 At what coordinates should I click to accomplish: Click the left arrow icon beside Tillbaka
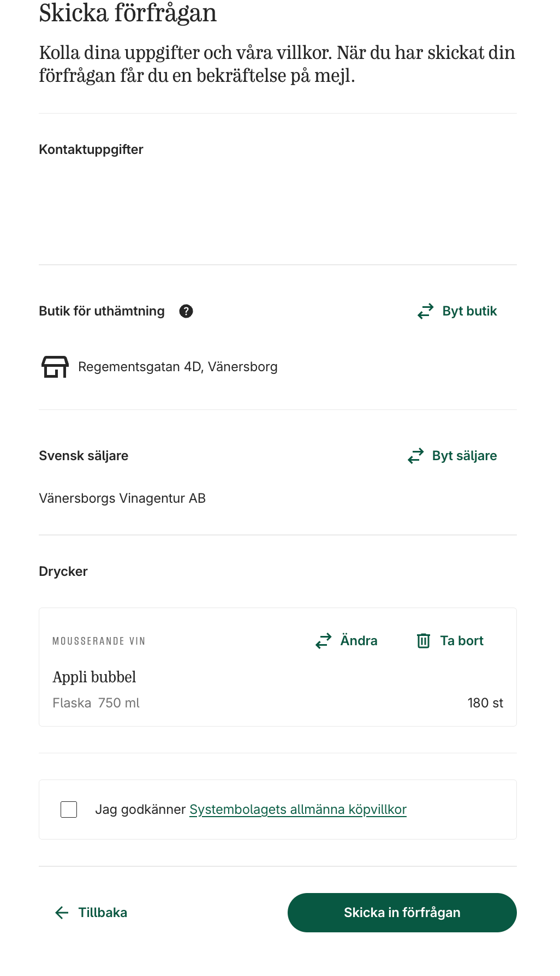(62, 913)
